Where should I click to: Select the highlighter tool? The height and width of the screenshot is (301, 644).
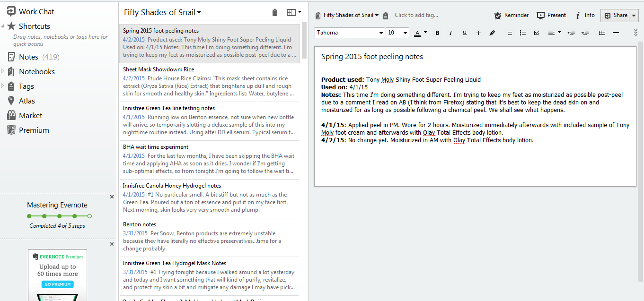pos(492,33)
